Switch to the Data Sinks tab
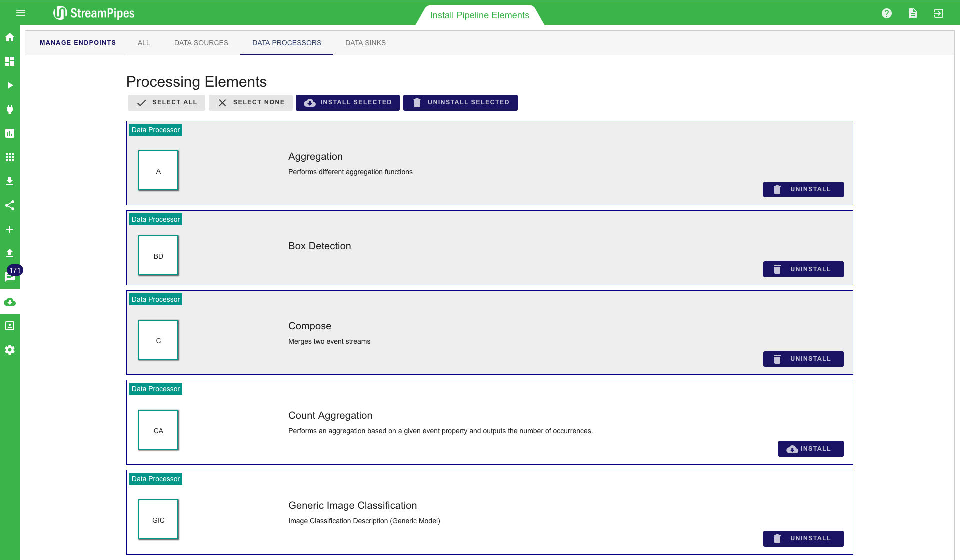 (365, 43)
